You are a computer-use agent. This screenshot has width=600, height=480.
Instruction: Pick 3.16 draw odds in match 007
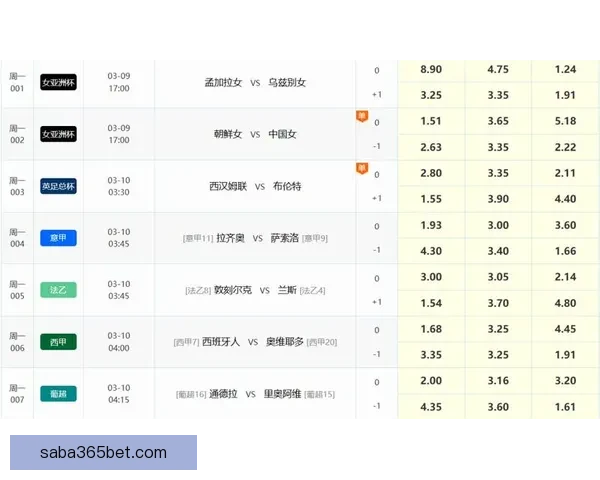point(498,381)
